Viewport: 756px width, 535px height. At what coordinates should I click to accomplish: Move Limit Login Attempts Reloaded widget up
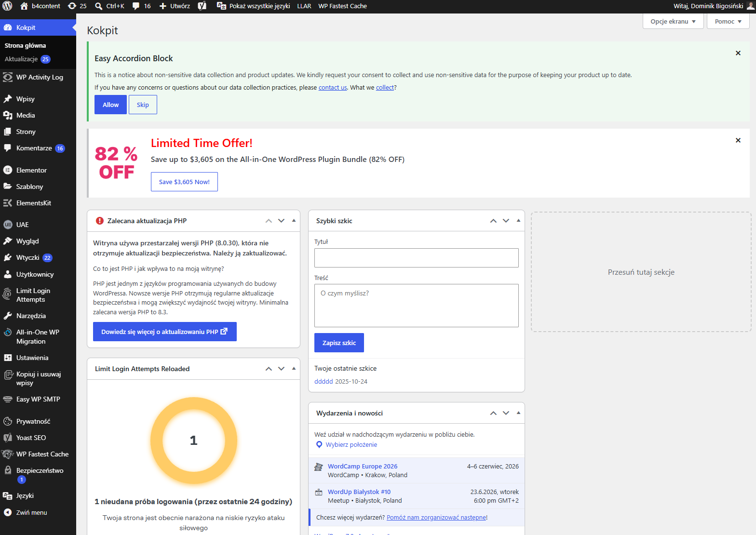click(x=269, y=369)
